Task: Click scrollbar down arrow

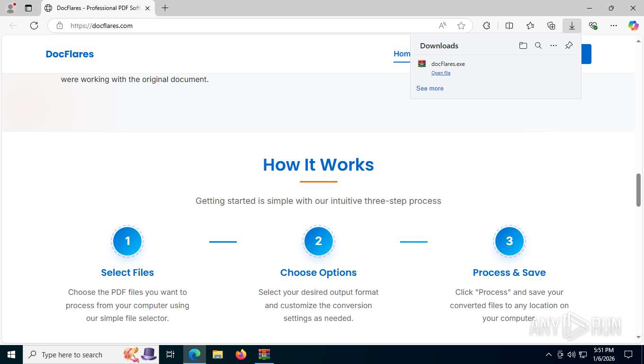Action: pos(638,337)
